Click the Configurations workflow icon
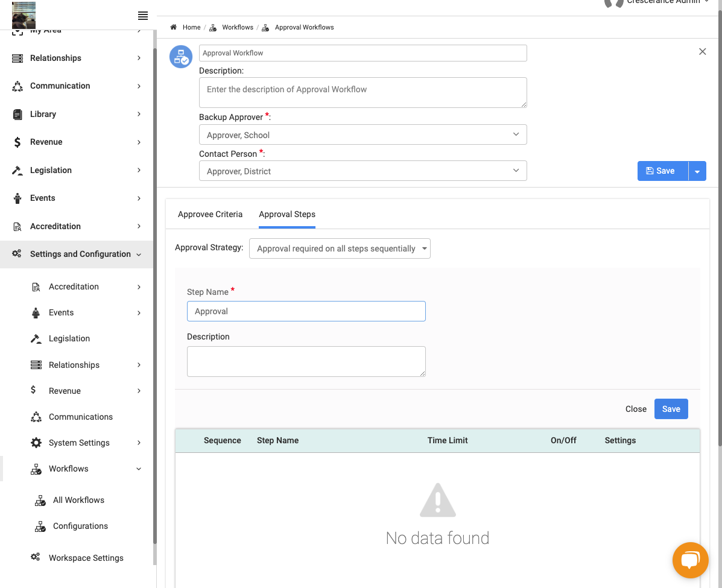The width and height of the screenshot is (722, 588). point(40,526)
